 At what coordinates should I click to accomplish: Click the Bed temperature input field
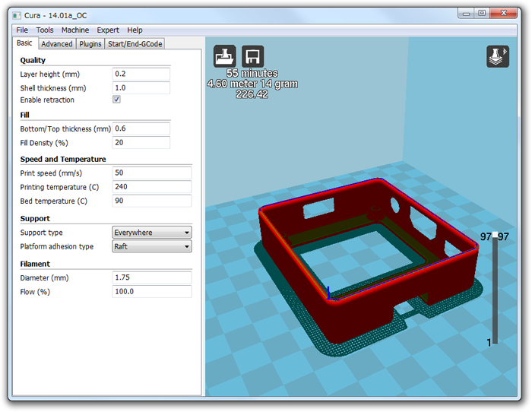click(x=152, y=201)
